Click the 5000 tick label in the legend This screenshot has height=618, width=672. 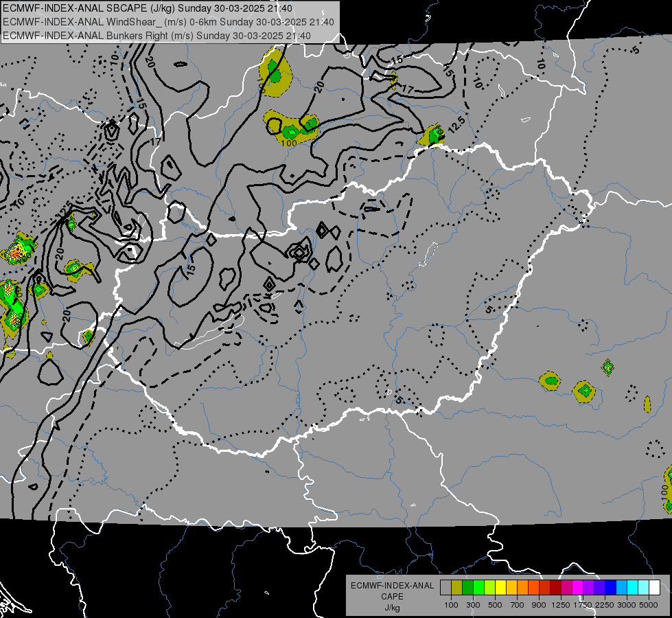(x=649, y=605)
